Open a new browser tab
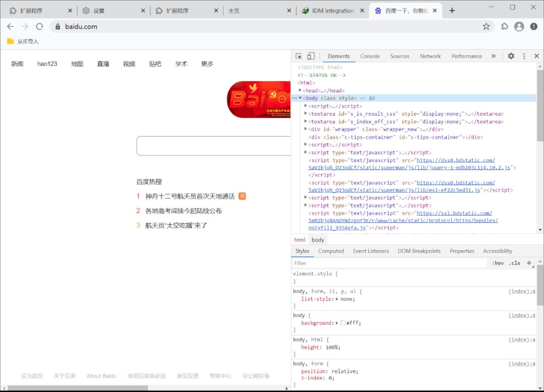 pyautogui.click(x=452, y=11)
